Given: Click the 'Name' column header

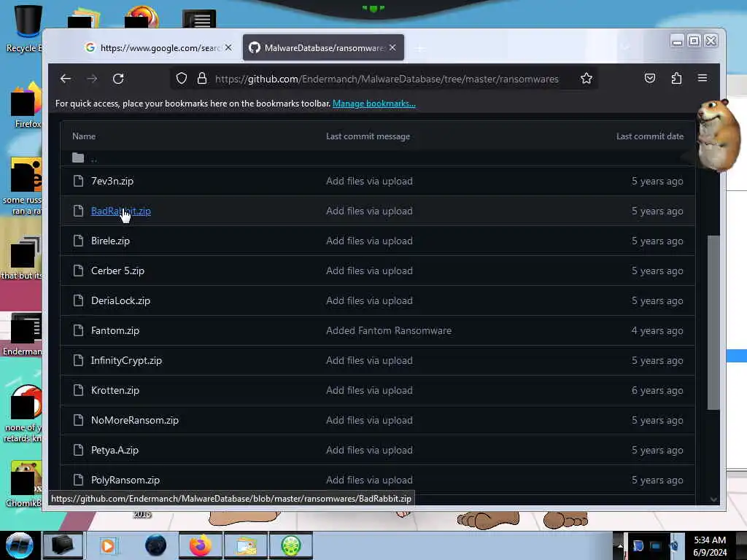Looking at the screenshot, I should (x=84, y=136).
